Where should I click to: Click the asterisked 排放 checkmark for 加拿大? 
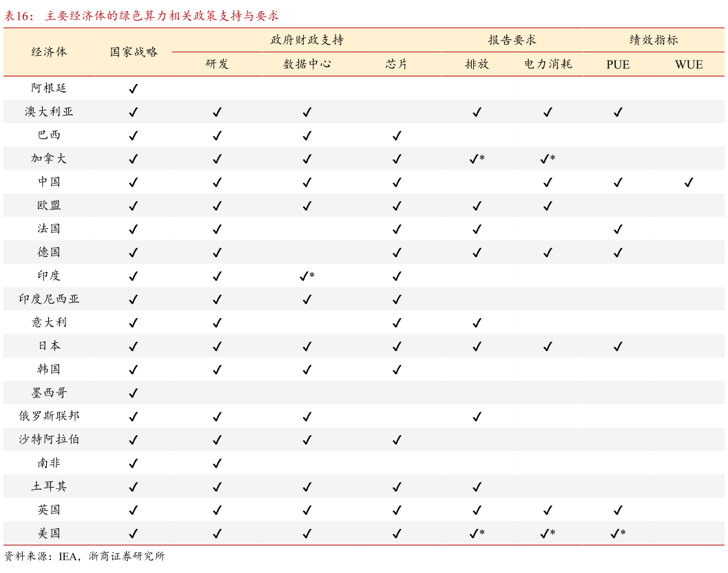477,159
